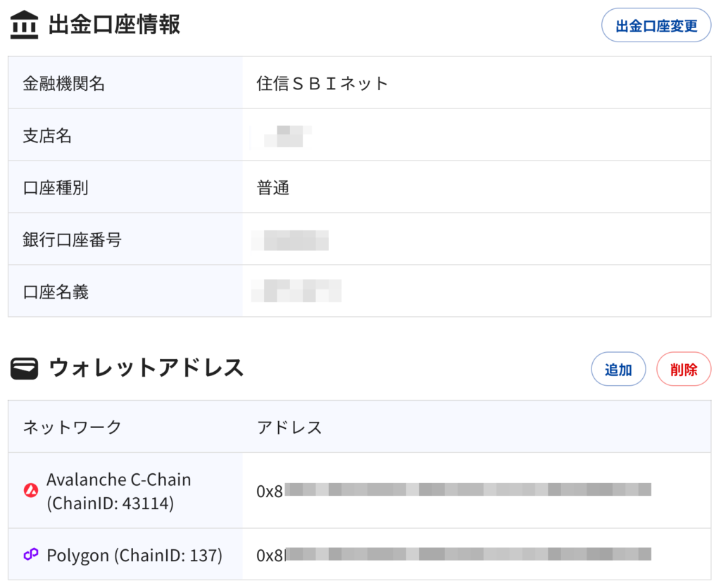The height and width of the screenshot is (588, 721).
Task: Click the 普通 account type value
Action: (x=273, y=188)
